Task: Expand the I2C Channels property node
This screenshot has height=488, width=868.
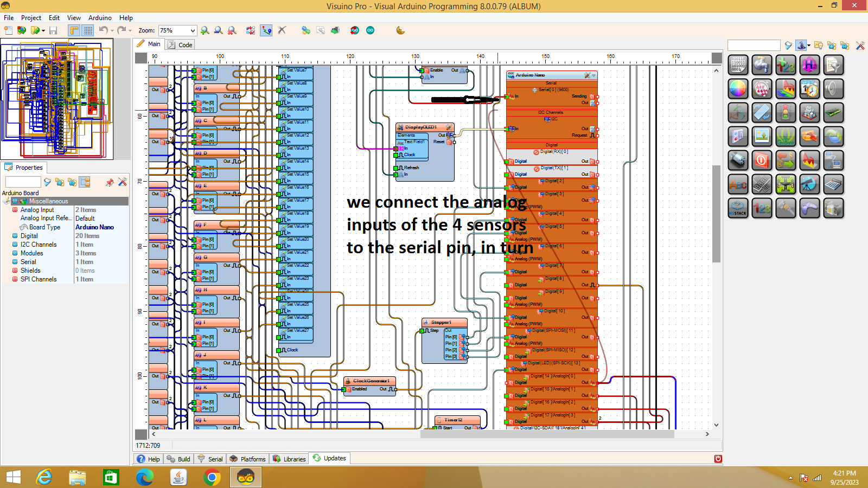Action: [15, 245]
